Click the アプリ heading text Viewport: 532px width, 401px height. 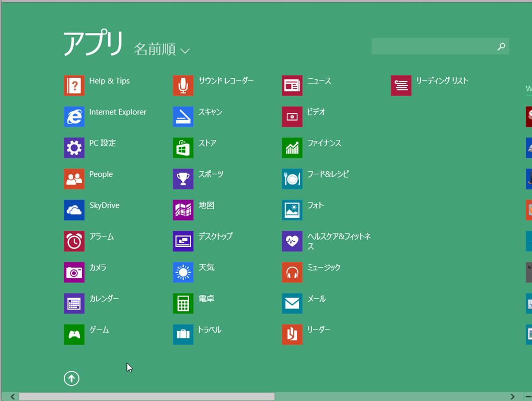pyautogui.click(x=93, y=43)
